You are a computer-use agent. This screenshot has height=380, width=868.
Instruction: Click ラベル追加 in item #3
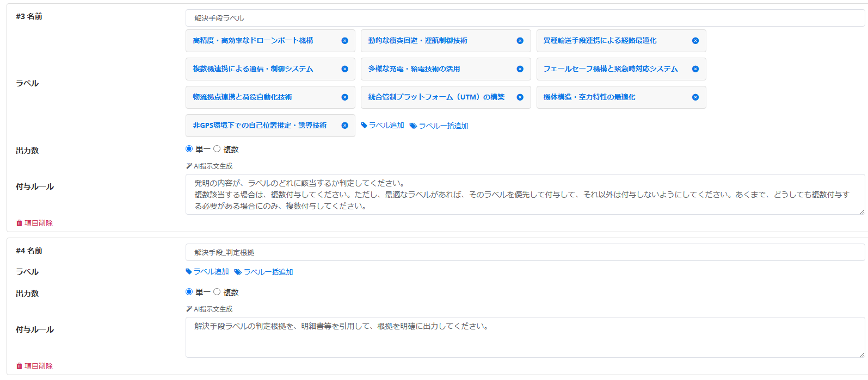tap(383, 126)
